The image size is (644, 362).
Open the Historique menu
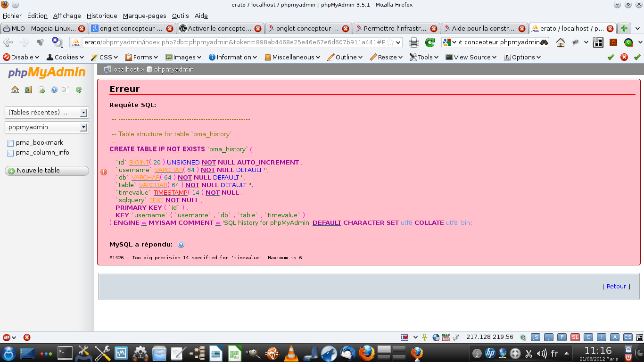tap(102, 16)
